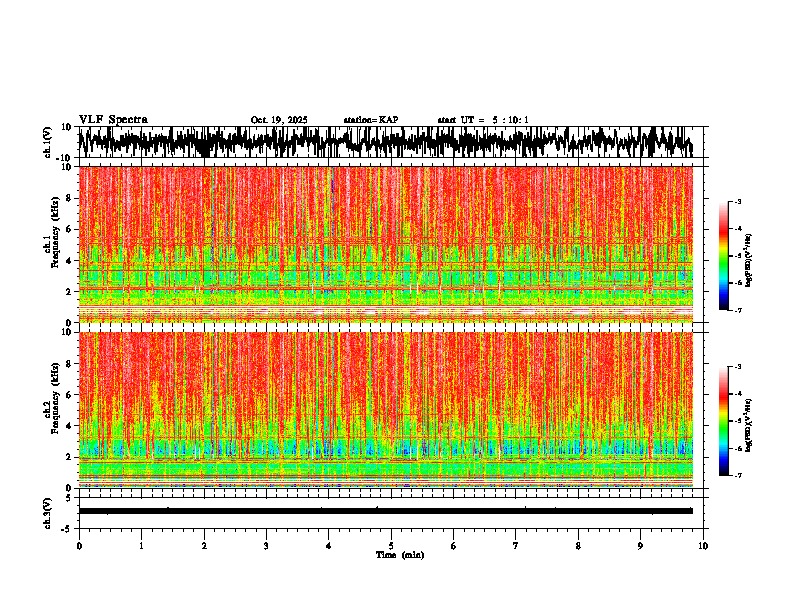The image size is (792, 612).
Task: Click inside the ch.2 frequency spectrogram
Action: click(x=386, y=410)
